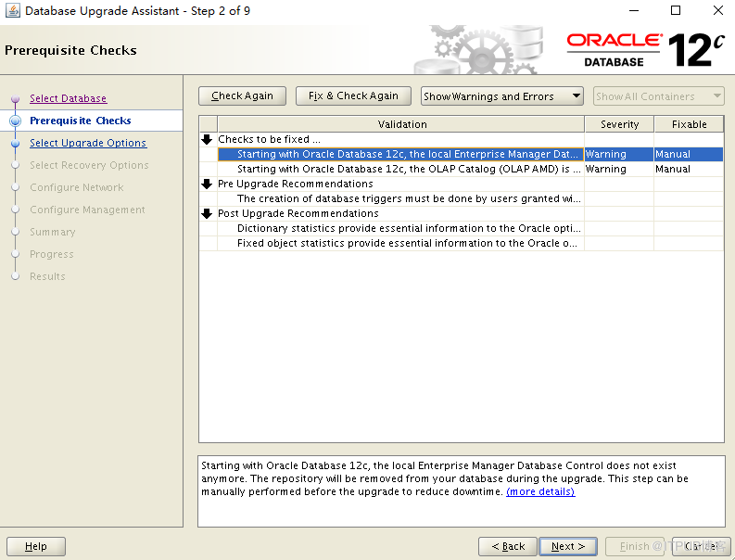Select the Prerequisite Checks step
This screenshot has height=560, width=735.
(80, 121)
